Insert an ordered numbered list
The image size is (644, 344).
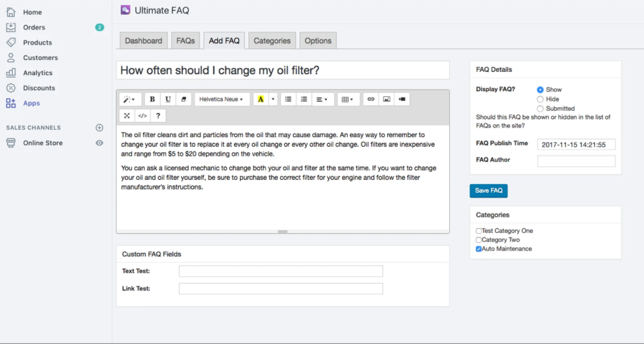point(304,99)
